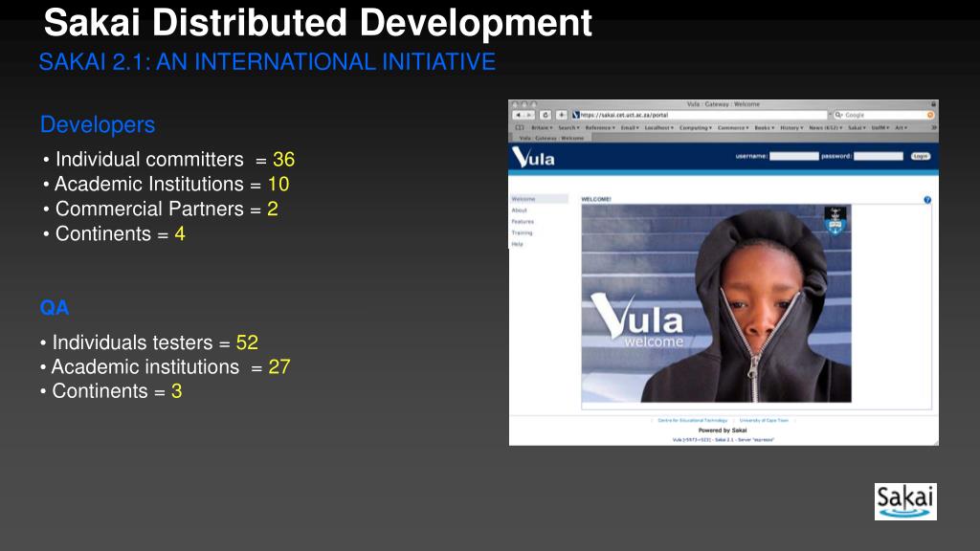Reload the Vula page

[546, 115]
